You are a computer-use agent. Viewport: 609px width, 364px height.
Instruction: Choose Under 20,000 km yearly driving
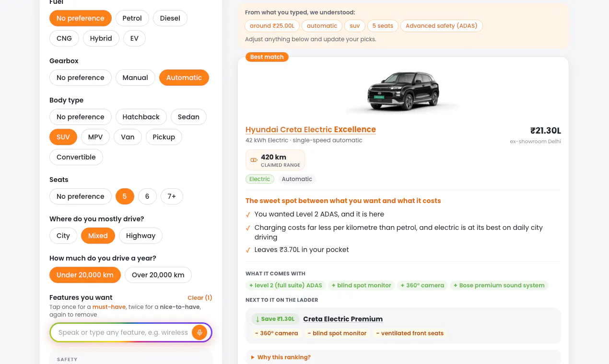pos(85,275)
